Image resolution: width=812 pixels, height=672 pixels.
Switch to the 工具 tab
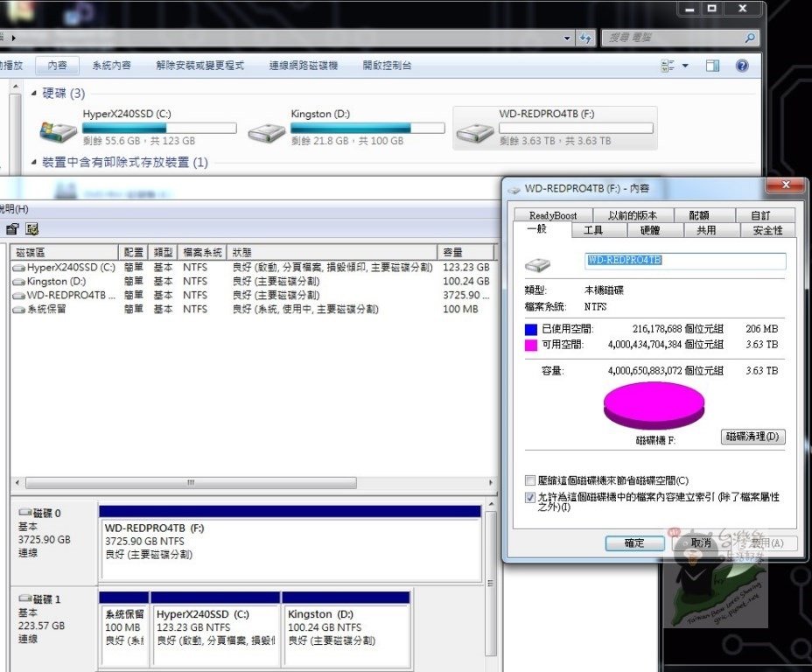click(x=599, y=230)
